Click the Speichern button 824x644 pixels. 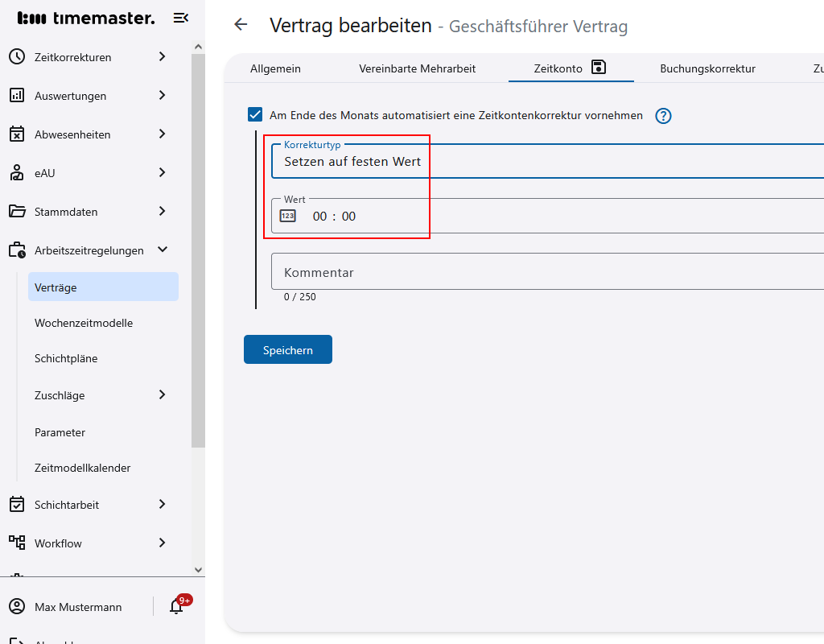coord(288,350)
